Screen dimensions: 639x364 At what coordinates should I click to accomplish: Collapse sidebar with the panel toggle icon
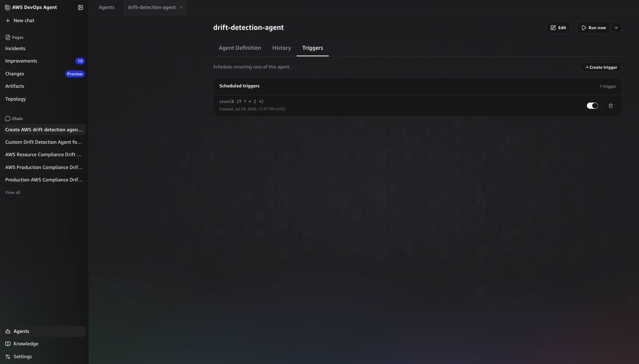point(80,7)
